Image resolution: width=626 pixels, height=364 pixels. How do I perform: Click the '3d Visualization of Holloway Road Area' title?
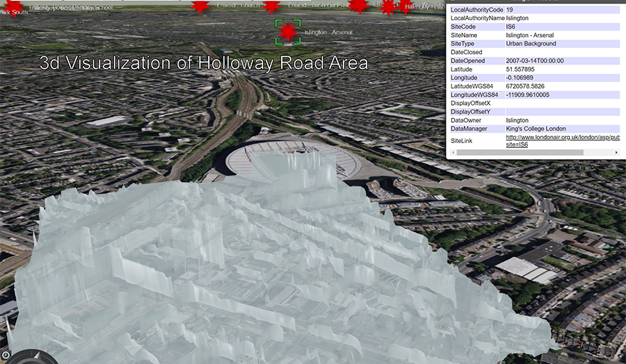(204, 63)
